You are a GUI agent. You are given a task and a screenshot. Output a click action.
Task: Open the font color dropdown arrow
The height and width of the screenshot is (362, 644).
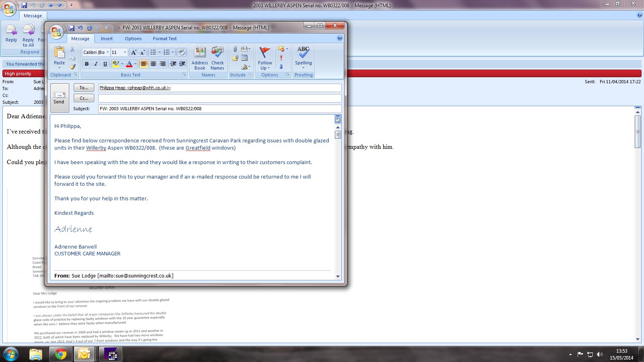(x=135, y=64)
